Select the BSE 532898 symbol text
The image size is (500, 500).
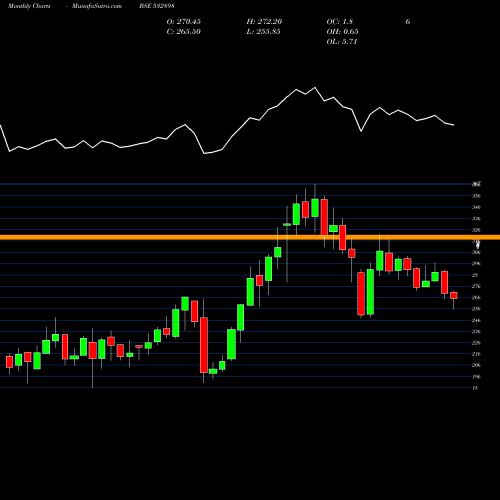pos(157,6)
